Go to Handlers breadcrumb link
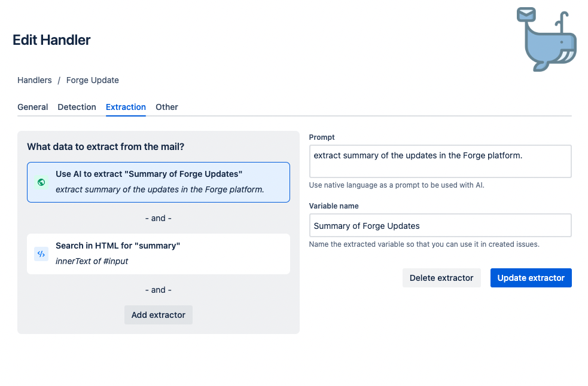Image resolution: width=588 pixels, height=386 pixels. [35, 80]
